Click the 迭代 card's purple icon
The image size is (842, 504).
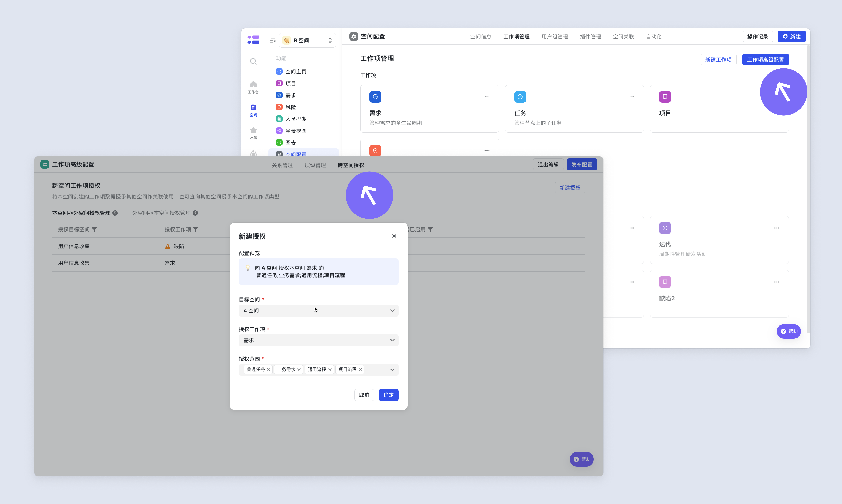665,228
